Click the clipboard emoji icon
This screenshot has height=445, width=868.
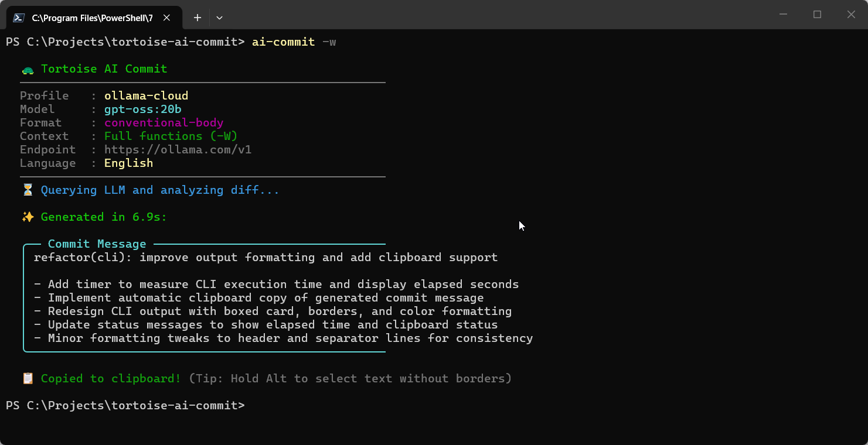pos(28,379)
